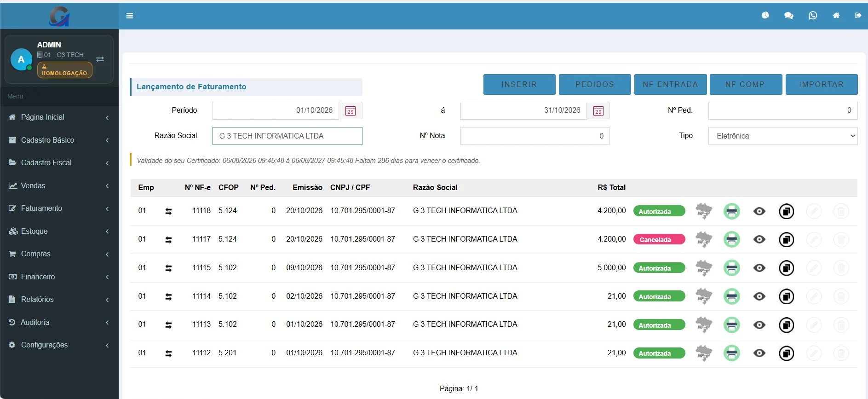Expand the Financeiro sidebar menu

pos(59,277)
